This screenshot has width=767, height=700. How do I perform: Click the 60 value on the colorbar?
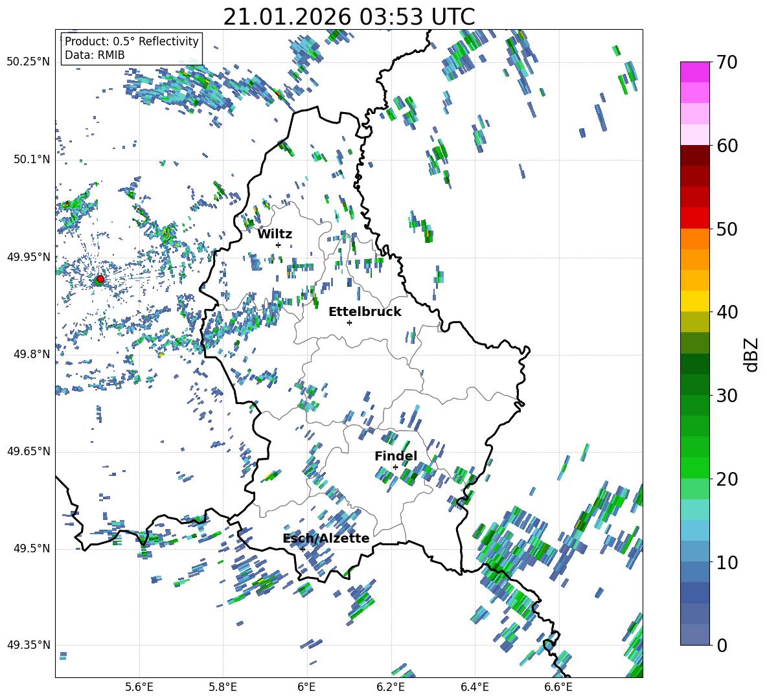(x=727, y=146)
